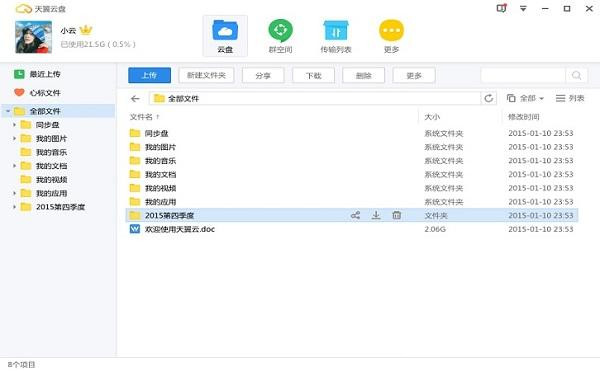Click the 新建文件夹 new folder button
The height and width of the screenshot is (371, 600).
(206, 75)
